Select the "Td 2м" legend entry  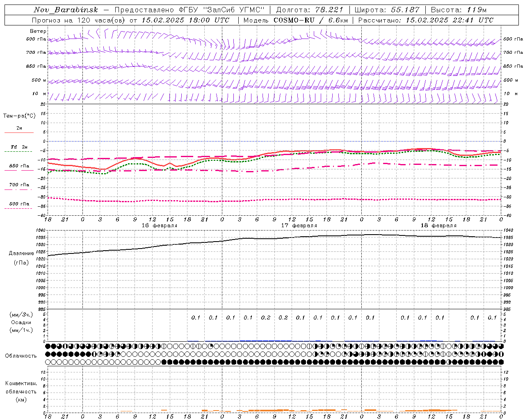click(19, 147)
